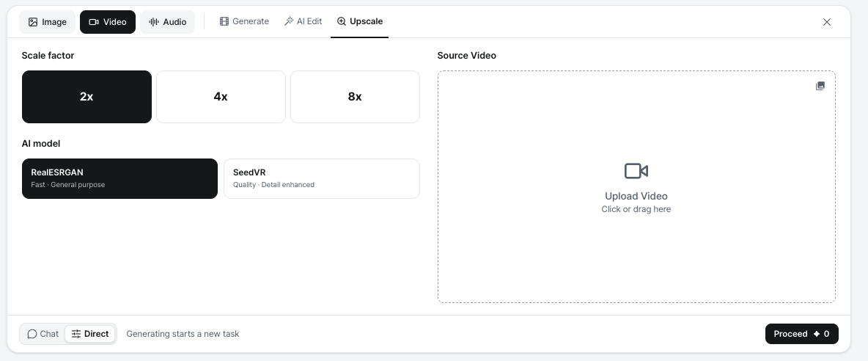Open the AI Edit tab
Image resolution: width=868 pixels, height=361 pixels.
pyautogui.click(x=303, y=21)
